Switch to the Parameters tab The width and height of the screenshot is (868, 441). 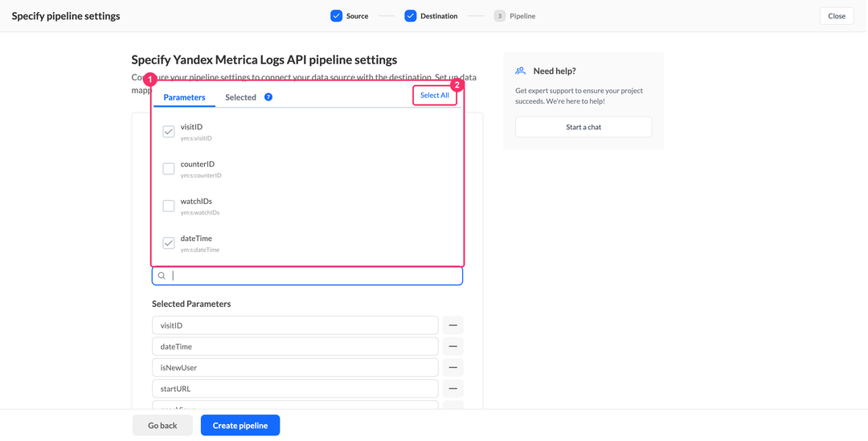click(x=184, y=97)
